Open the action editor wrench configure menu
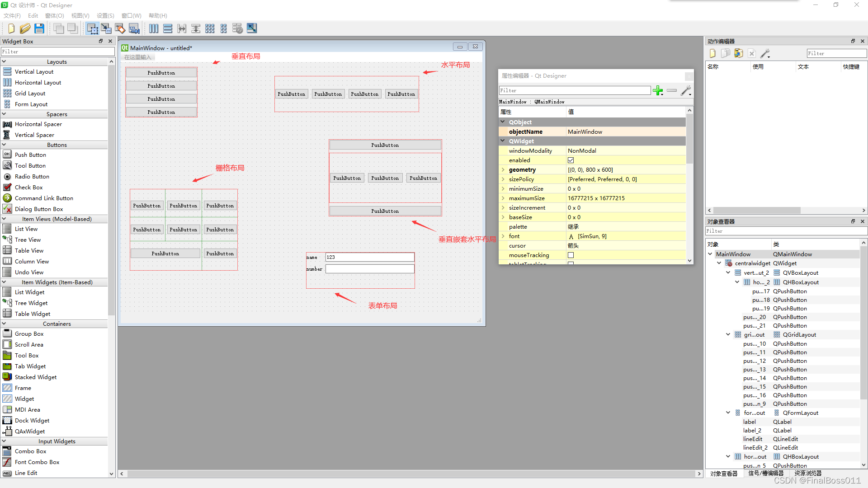 pyautogui.click(x=765, y=53)
